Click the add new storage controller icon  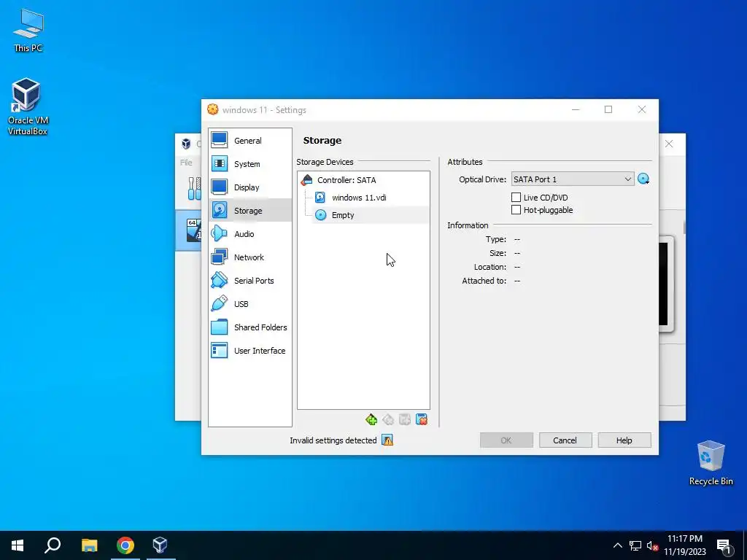click(x=371, y=419)
